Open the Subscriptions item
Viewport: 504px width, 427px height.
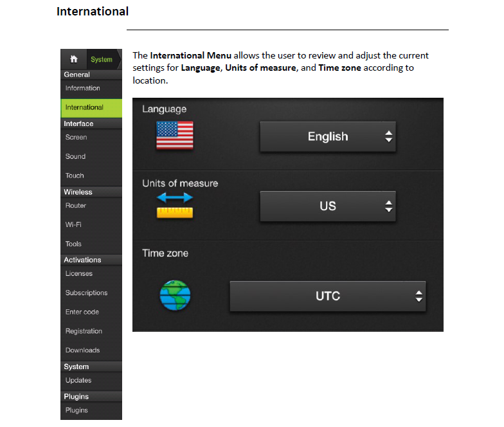click(x=91, y=293)
